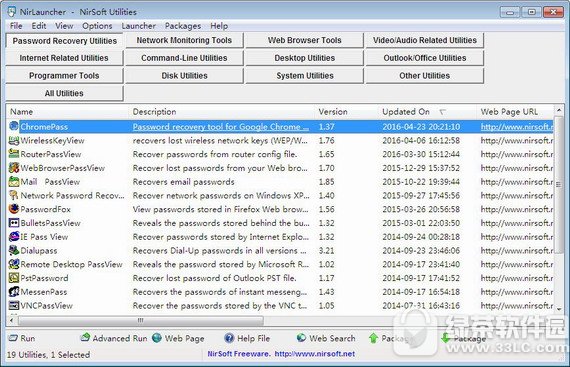Viewport: 570px width, 367px height.
Task: Click Dialupass version 3.21 cell
Action: [326, 251]
